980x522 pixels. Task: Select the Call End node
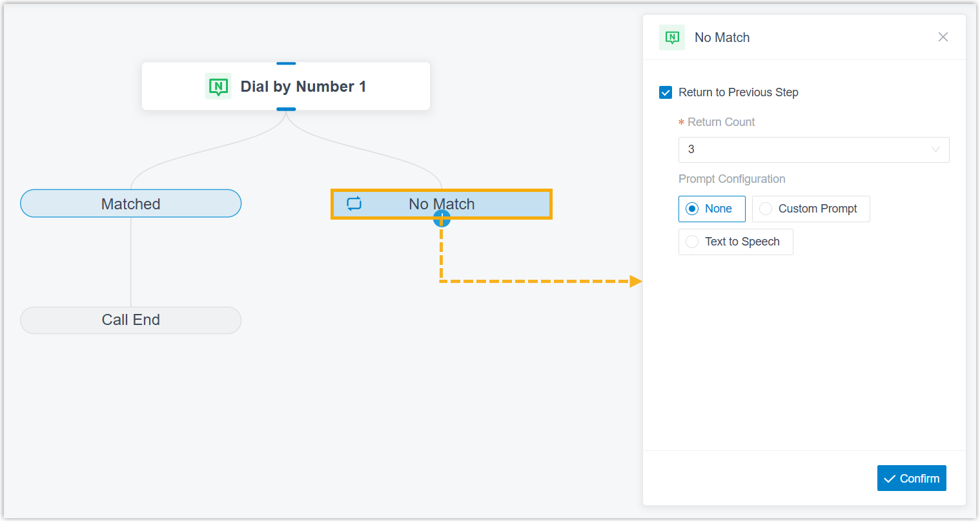[x=131, y=320]
